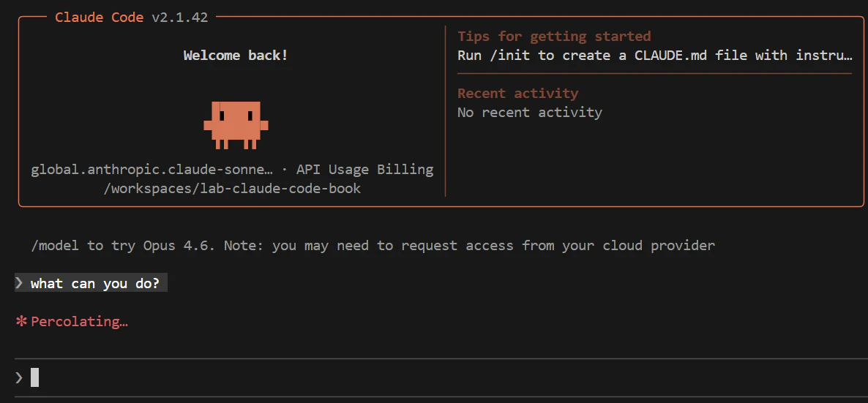Click the path /workspaces/lab-claude-code-book
This screenshot has width=868, height=403.
(232, 188)
